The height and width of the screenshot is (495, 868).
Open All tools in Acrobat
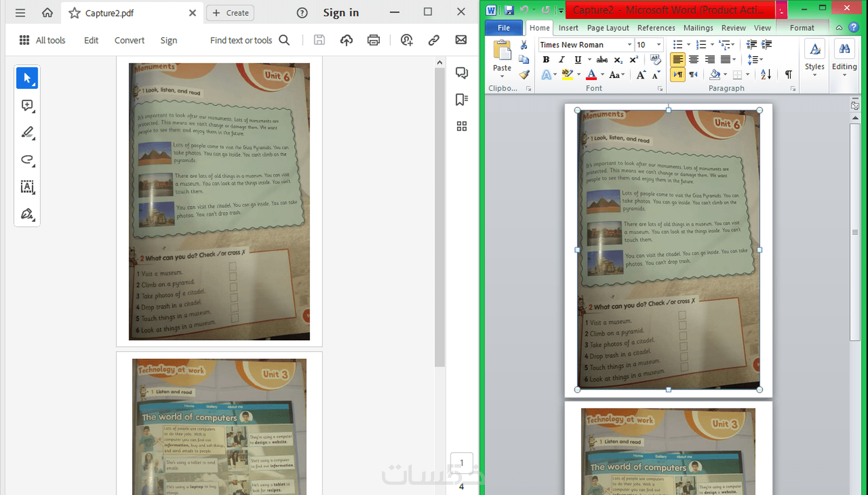[x=42, y=40]
